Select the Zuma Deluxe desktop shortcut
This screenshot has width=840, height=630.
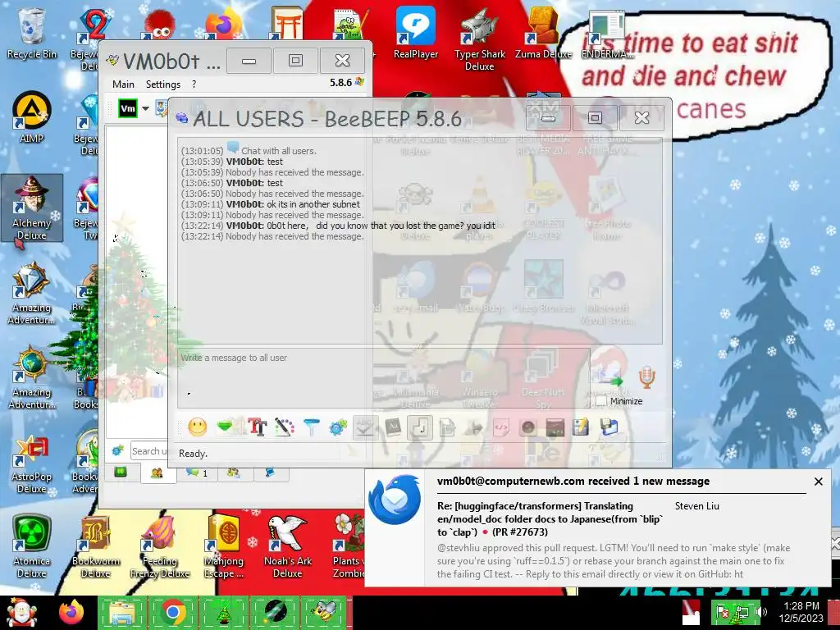coord(543,34)
